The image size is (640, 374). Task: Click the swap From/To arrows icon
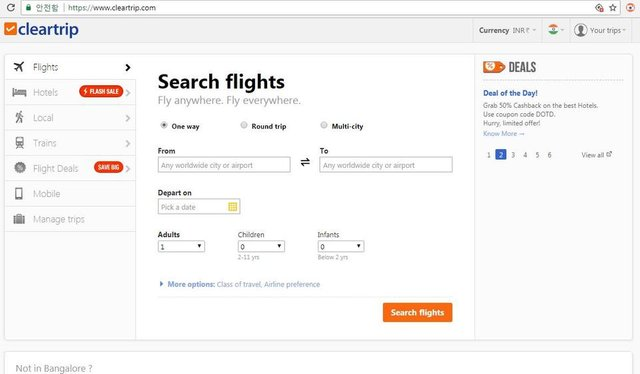pos(305,163)
